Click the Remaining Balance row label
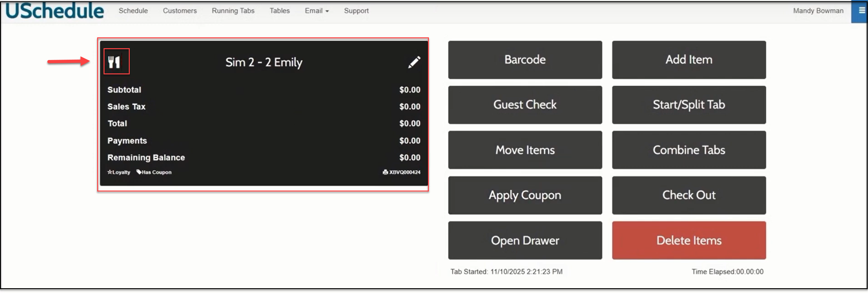Screen dimensions: 868x293 coord(146,158)
